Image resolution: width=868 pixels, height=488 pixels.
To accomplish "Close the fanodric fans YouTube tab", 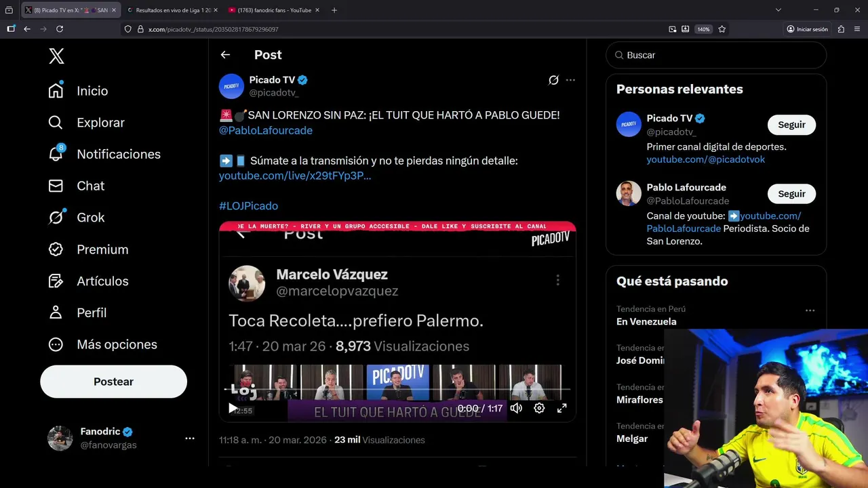I will [x=317, y=10].
